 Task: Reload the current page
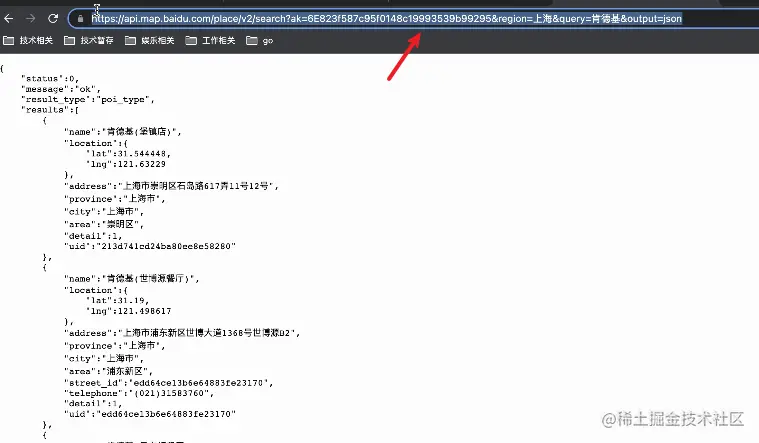click(53, 18)
